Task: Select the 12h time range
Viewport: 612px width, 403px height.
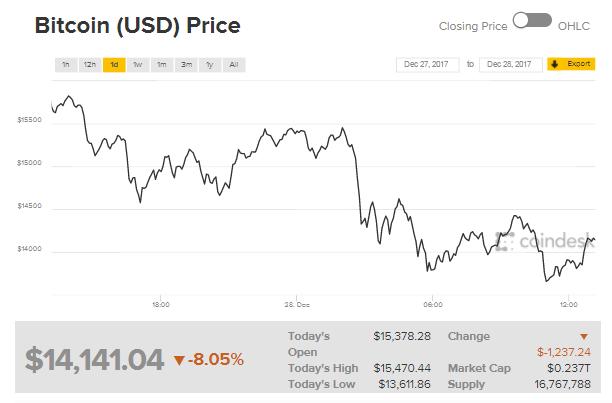Action: coord(90,64)
